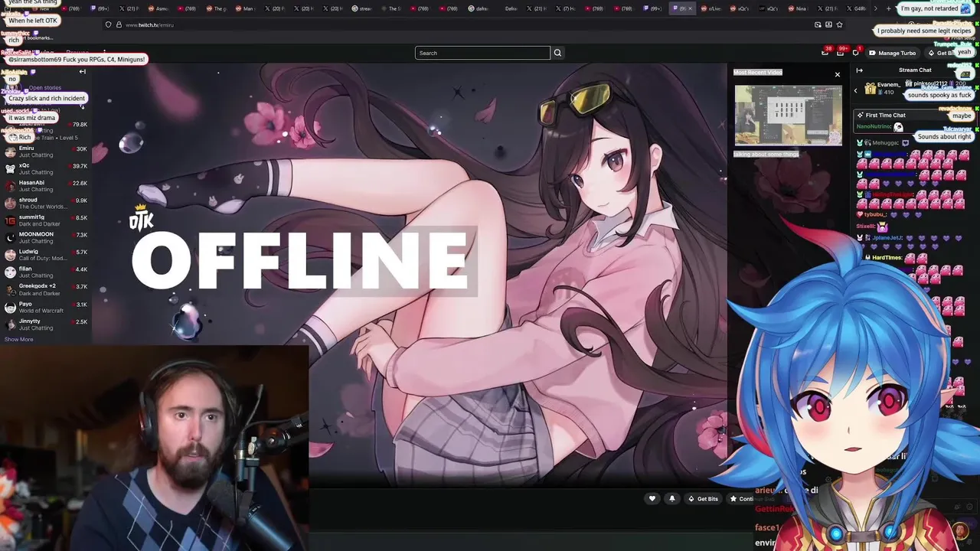This screenshot has width=980, height=551.
Task: Open a new browser tab with plus
Action: click(888, 8)
